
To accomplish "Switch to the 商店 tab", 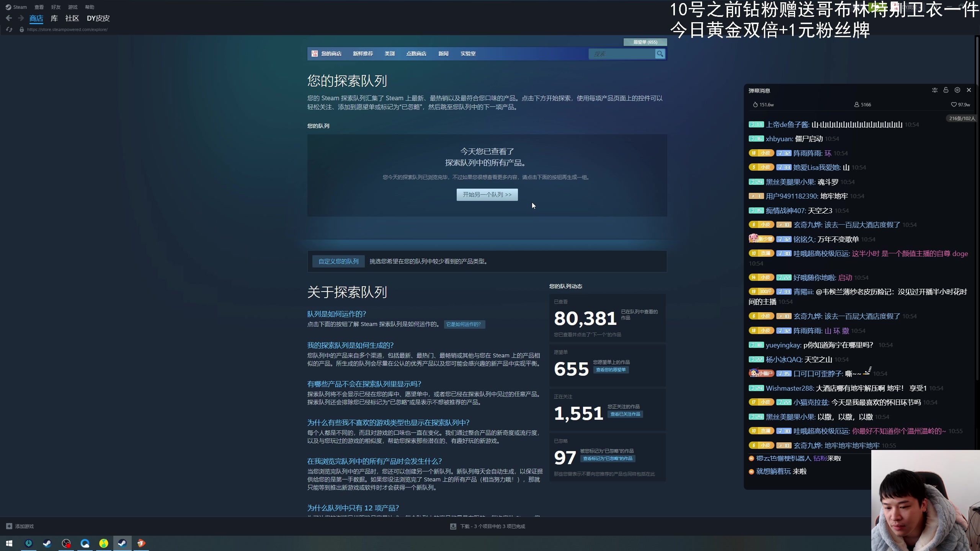I will pyautogui.click(x=36, y=18).
